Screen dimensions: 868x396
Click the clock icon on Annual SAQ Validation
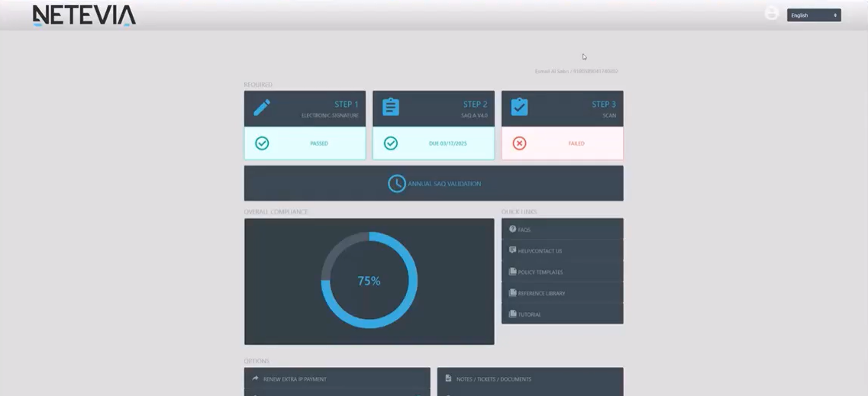pos(396,184)
